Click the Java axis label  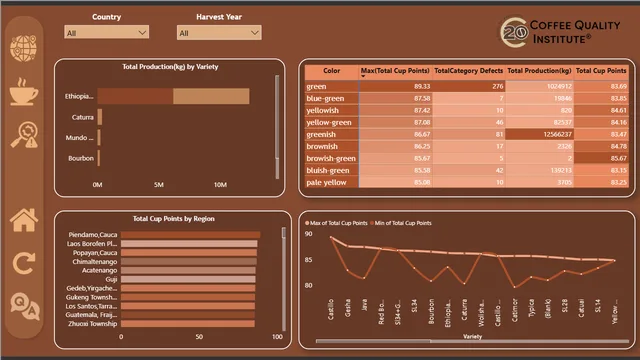coord(364,305)
